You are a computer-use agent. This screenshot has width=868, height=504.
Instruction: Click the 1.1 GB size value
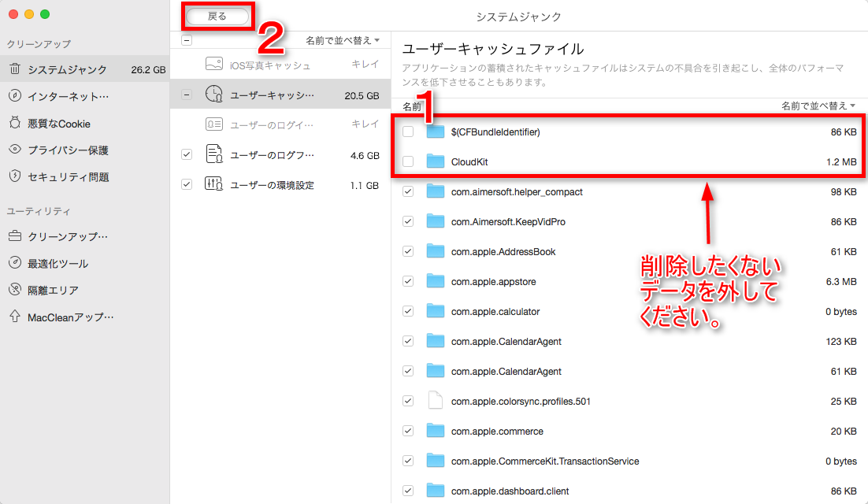point(364,185)
